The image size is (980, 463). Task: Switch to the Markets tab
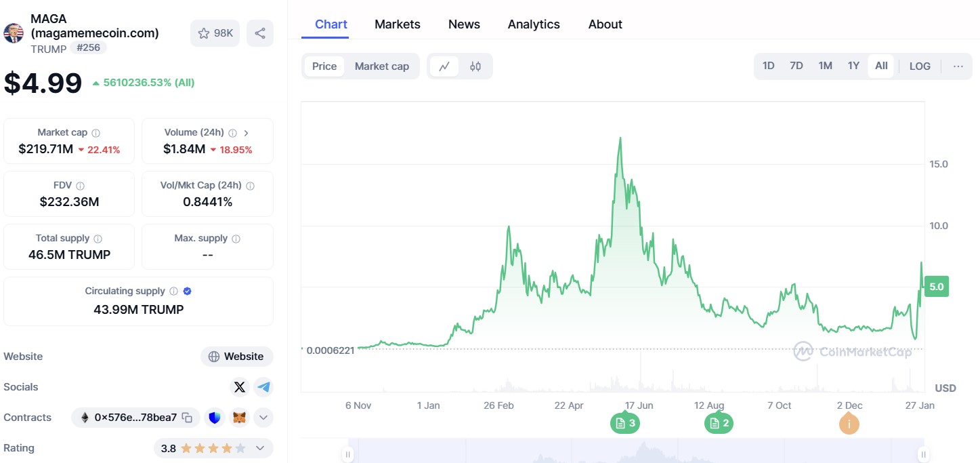(x=398, y=24)
